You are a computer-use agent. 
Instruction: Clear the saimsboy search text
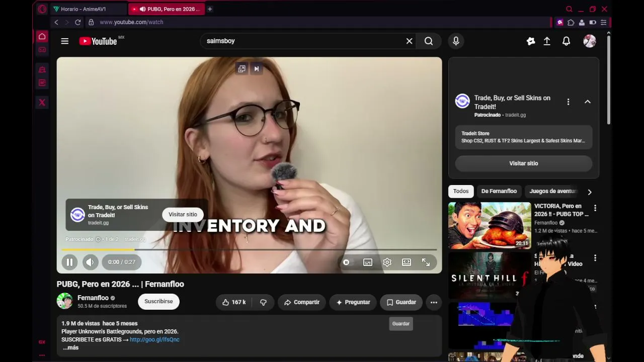pyautogui.click(x=410, y=41)
